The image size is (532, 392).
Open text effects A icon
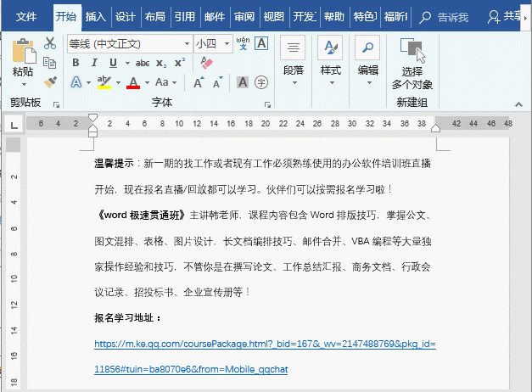(76, 82)
